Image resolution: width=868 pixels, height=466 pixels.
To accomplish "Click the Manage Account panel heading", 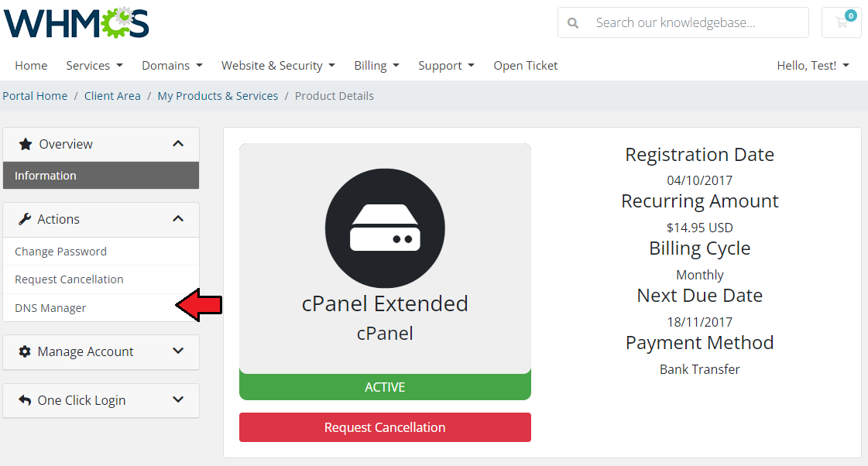I will pos(101,351).
